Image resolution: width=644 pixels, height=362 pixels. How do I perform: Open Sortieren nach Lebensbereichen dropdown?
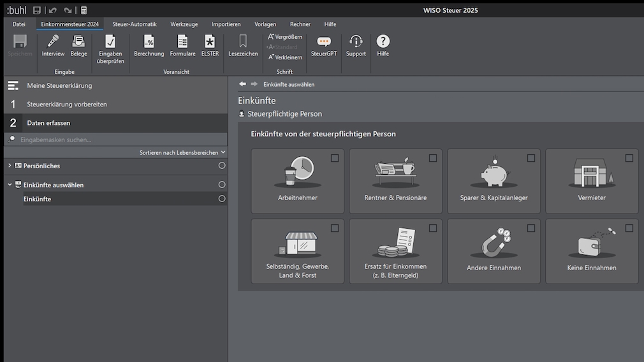(182, 153)
